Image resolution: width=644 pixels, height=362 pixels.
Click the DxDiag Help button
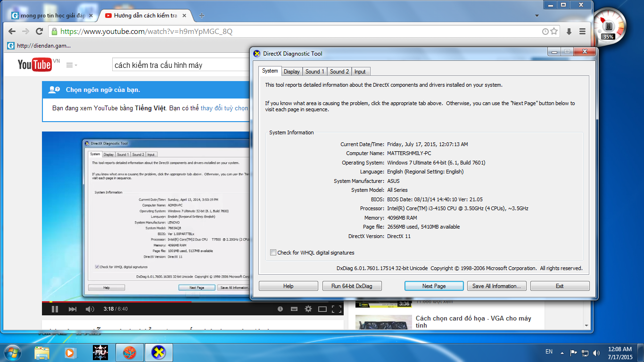(x=288, y=286)
